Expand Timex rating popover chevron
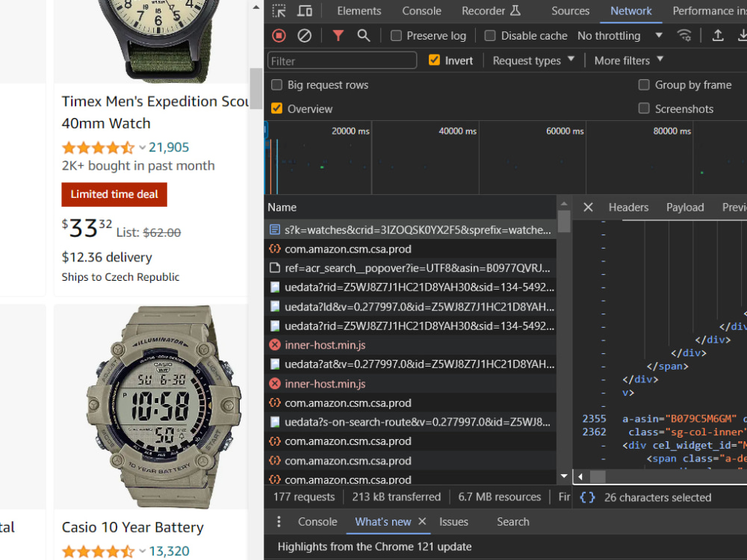Image resolution: width=747 pixels, height=560 pixels. coord(142,148)
